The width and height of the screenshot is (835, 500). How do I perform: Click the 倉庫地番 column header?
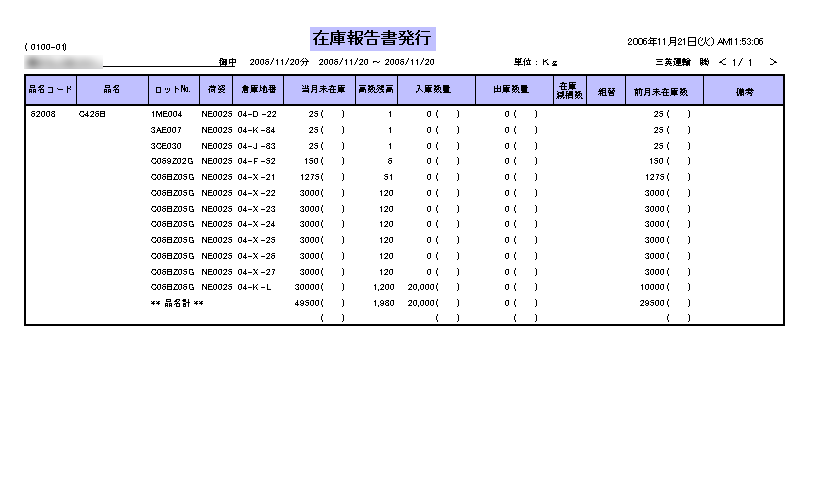tap(258, 90)
